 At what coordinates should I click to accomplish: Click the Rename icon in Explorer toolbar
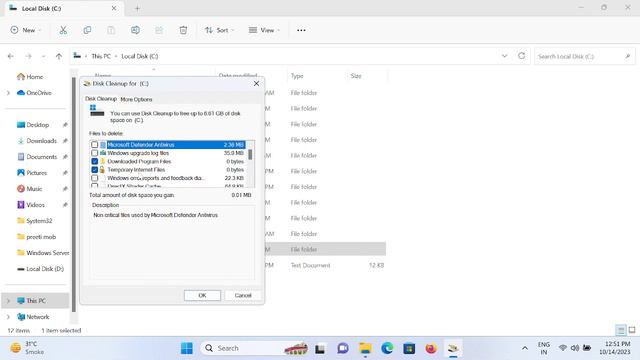[x=135, y=30]
